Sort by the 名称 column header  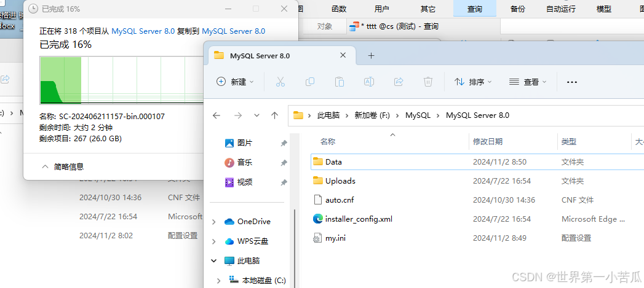pos(328,141)
